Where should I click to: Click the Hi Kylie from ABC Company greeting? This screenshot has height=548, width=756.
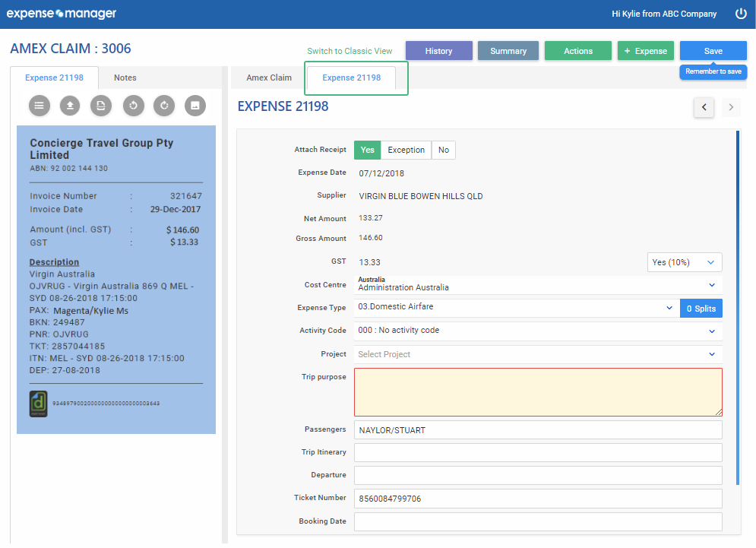(664, 14)
